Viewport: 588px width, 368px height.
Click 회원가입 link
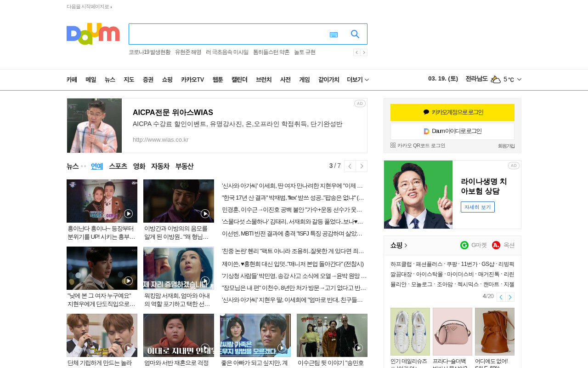point(506,146)
